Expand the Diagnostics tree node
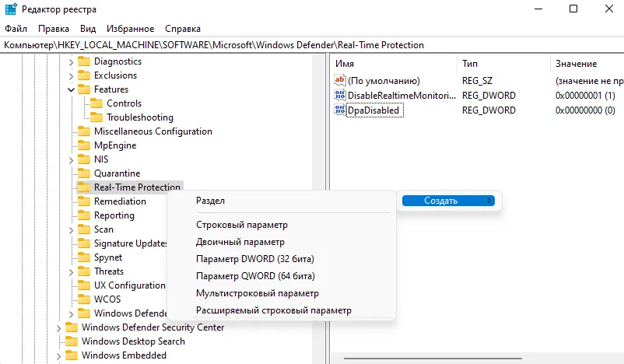Viewport: 624px width, 364px height. 71,61
